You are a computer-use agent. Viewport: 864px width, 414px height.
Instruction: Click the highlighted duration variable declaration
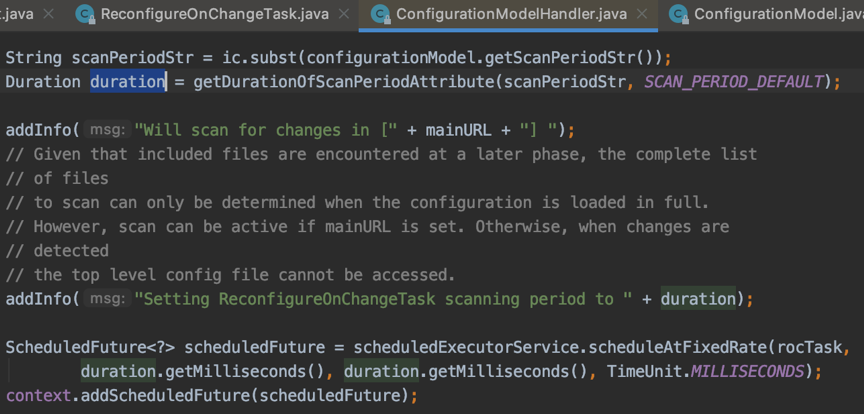(128, 82)
